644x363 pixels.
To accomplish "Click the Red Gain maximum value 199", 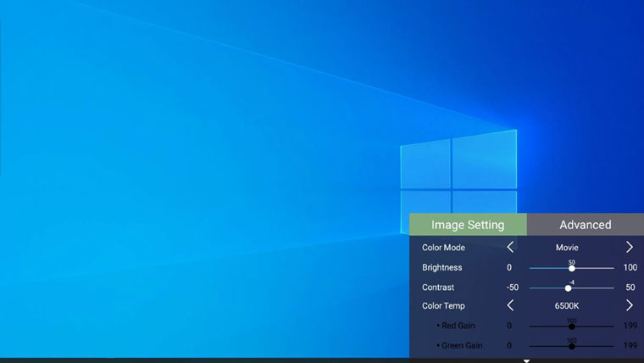I will (630, 326).
